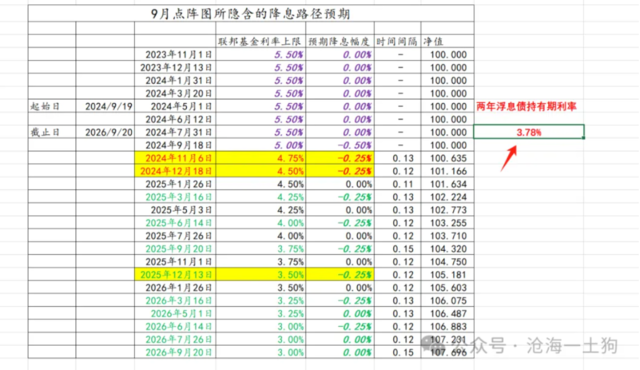
Task: Click the net value cell 103.255
Action: coord(447,223)
